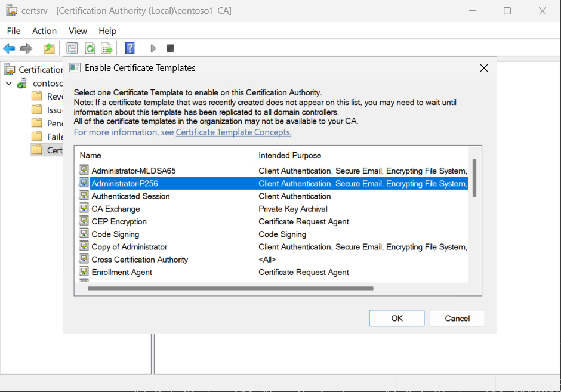Minimize the certsrv window
The image size is (561, 392).
(x=473, y=11)
